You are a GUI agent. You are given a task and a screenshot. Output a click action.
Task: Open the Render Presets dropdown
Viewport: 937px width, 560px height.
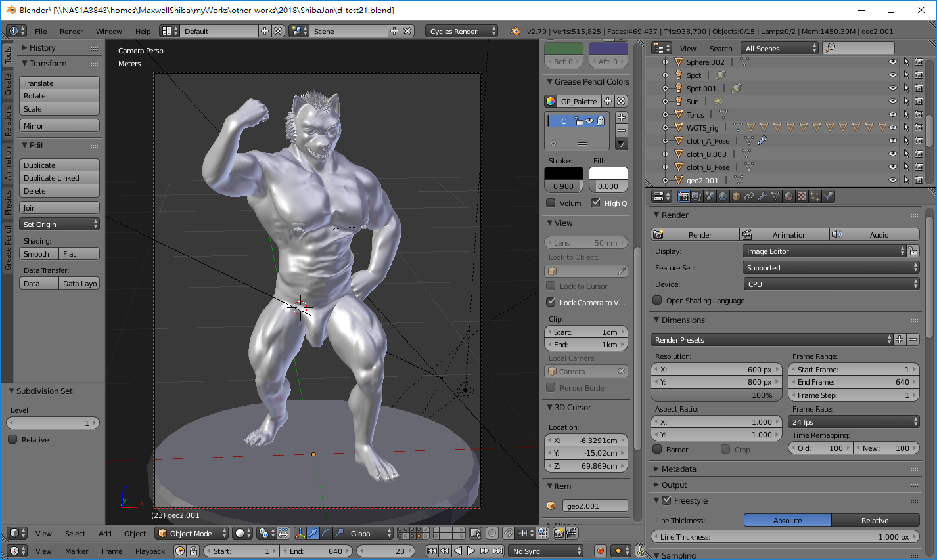point(772,340)
